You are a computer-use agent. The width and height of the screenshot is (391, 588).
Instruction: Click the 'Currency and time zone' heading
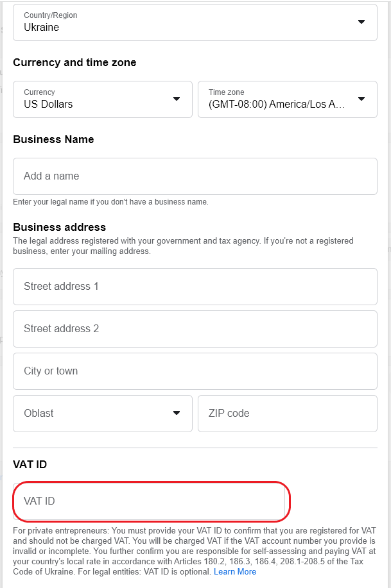coord(74,63)
